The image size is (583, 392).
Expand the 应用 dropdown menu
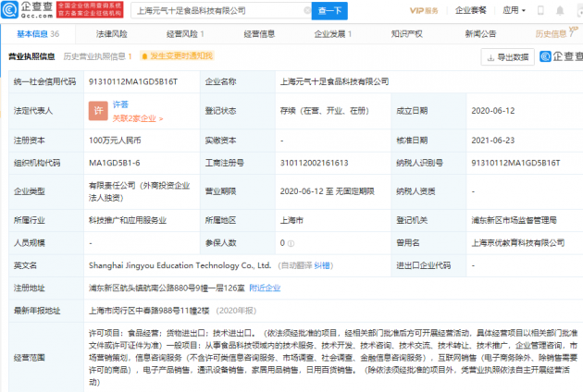pyautogui.click(x=514, y=10)
